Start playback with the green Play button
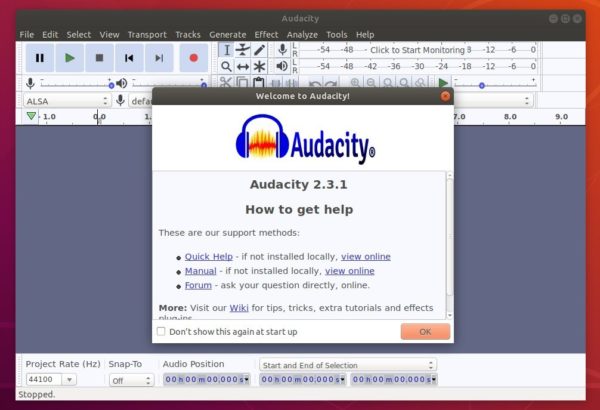The width and height of the screenshot is (600, 410). pos(70,58)
